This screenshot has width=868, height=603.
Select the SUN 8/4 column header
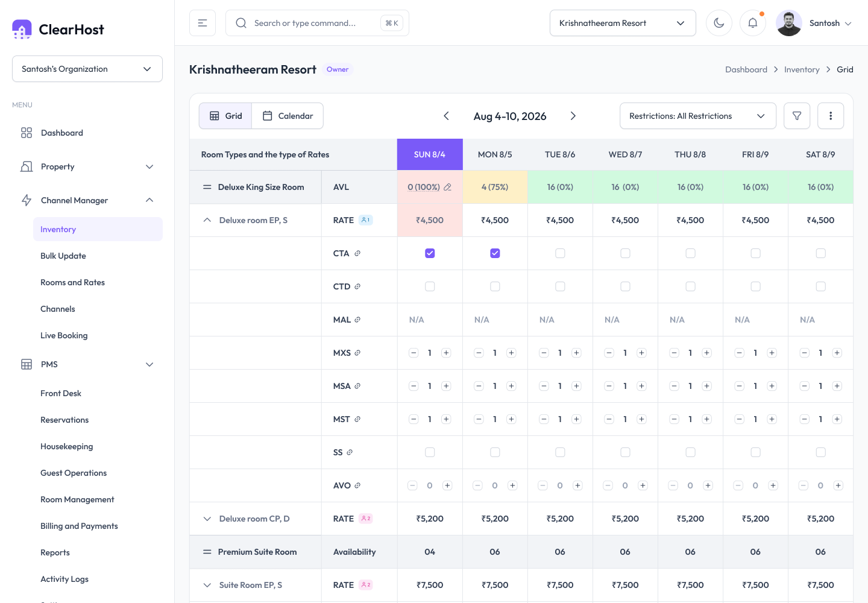(430, 154)
